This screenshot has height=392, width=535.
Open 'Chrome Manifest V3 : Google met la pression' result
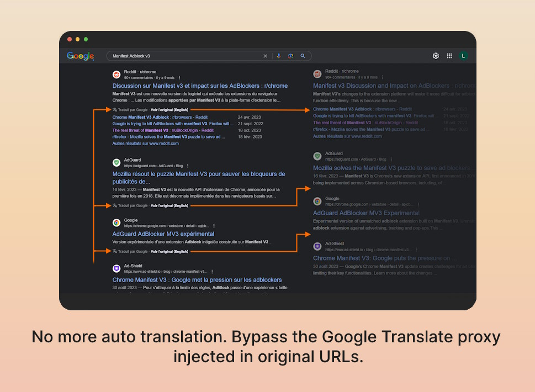tap(197, 280)
